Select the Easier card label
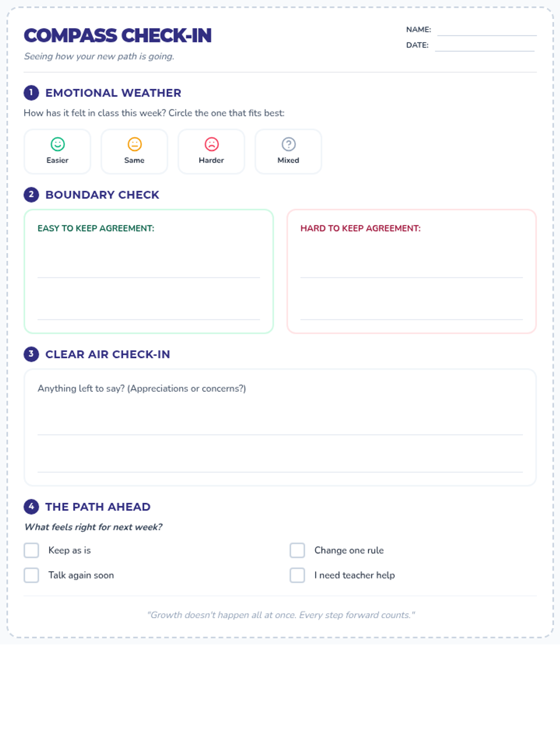Screen dimensions: 560x747 pyautogui.click(x=57, y=160)
